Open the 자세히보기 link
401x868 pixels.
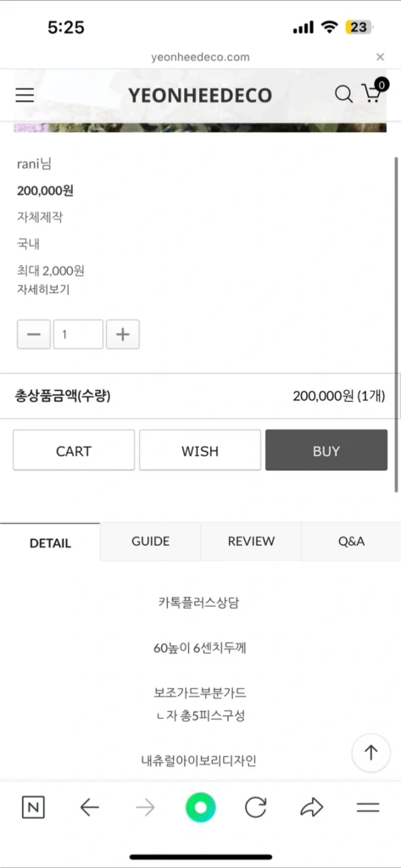pyautogui.click(x=43, y=289)
